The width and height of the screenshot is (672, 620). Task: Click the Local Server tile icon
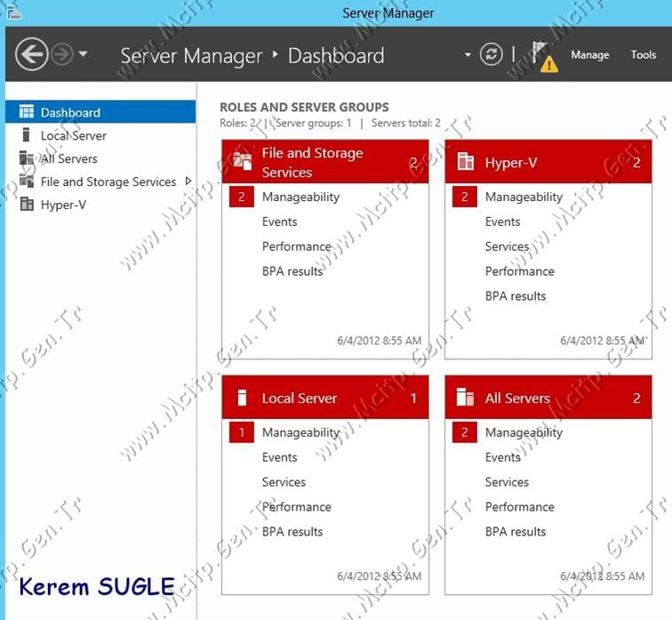coord(242,397)
